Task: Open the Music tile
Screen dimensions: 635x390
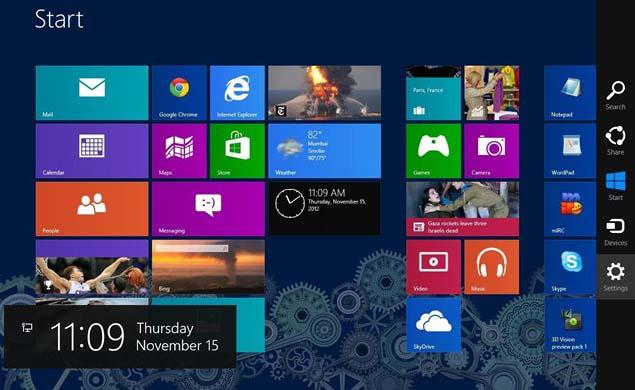Action: (x=492, y=267)
